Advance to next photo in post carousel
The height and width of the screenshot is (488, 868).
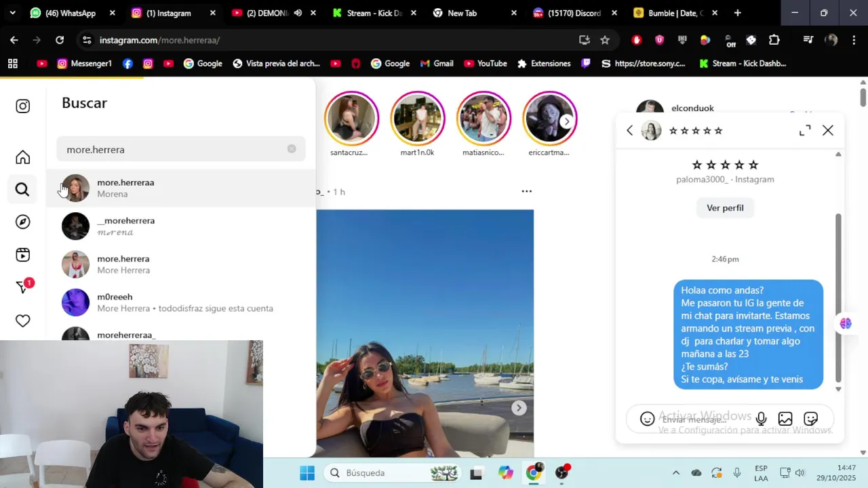click(519, 408)
